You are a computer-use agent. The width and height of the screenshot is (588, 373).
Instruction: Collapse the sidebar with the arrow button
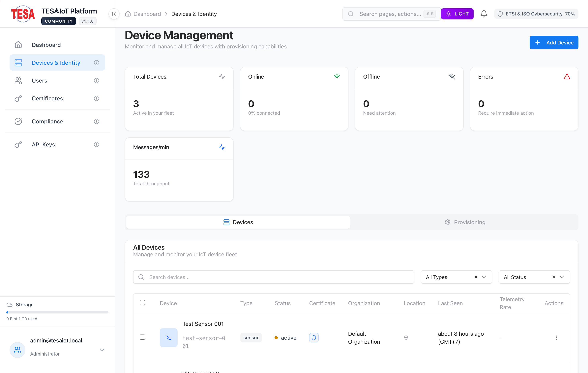coord(114,14)
